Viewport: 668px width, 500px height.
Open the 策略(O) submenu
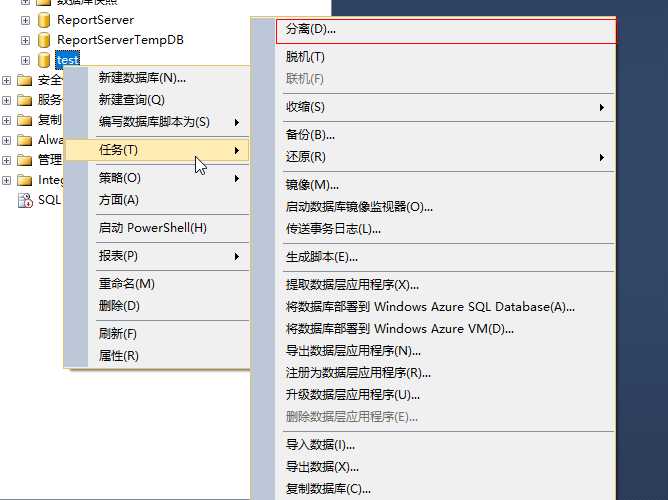pos(157,178)
